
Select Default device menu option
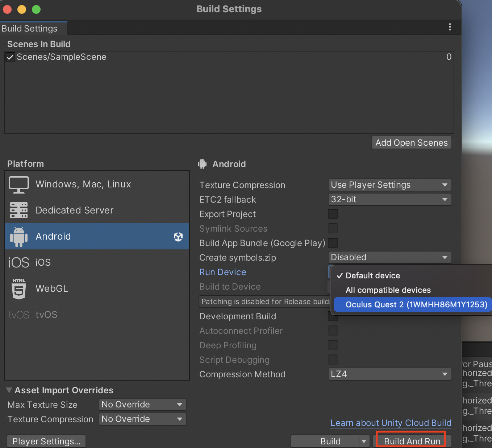pos(413,275)
